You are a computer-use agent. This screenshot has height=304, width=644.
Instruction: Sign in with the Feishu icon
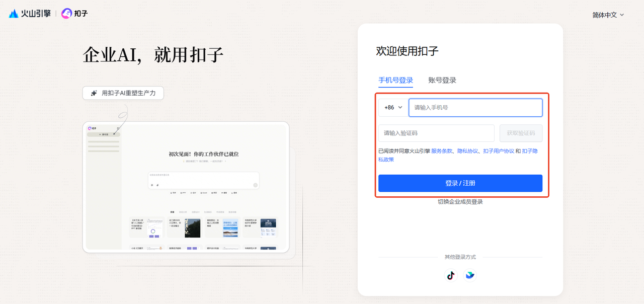click(469, 275)
